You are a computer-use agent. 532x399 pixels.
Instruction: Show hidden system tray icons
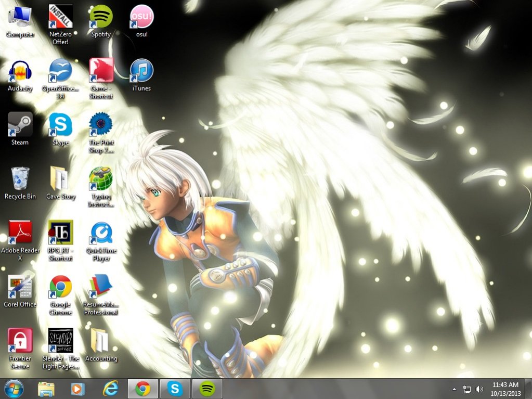pyautogui.click(x=455, y=389)
